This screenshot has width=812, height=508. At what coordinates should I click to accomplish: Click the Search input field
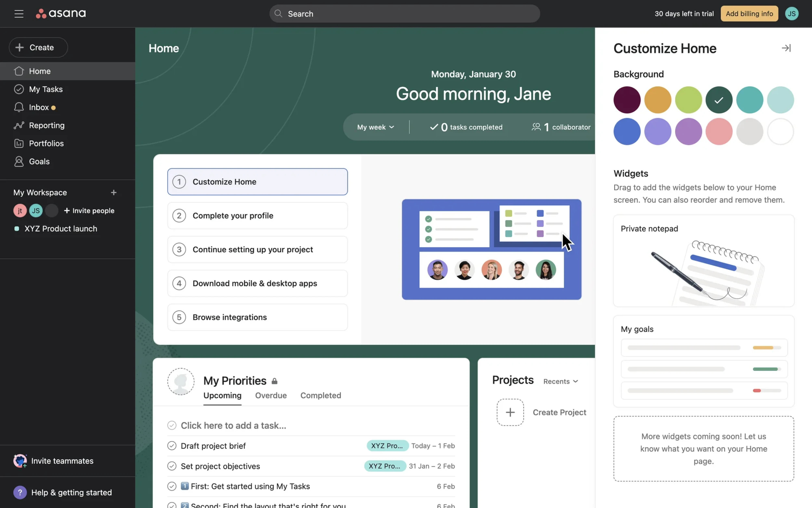click(404, 13)
